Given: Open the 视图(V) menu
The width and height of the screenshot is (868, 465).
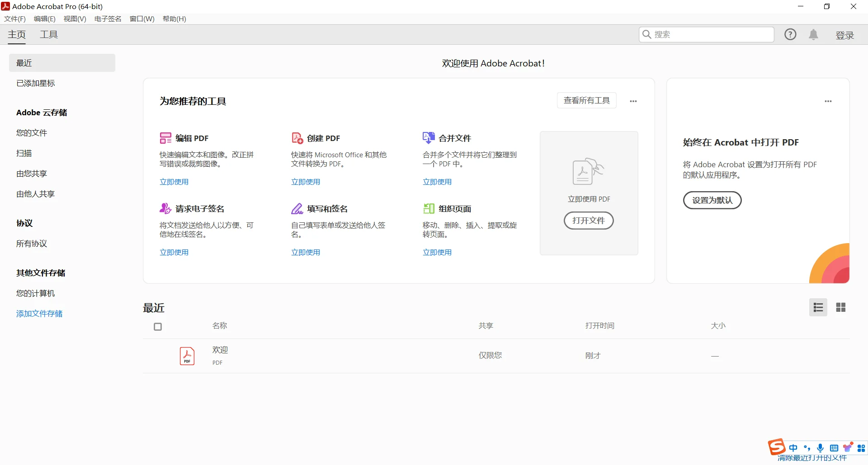Looking at the screenshot, I should [75, 19].
